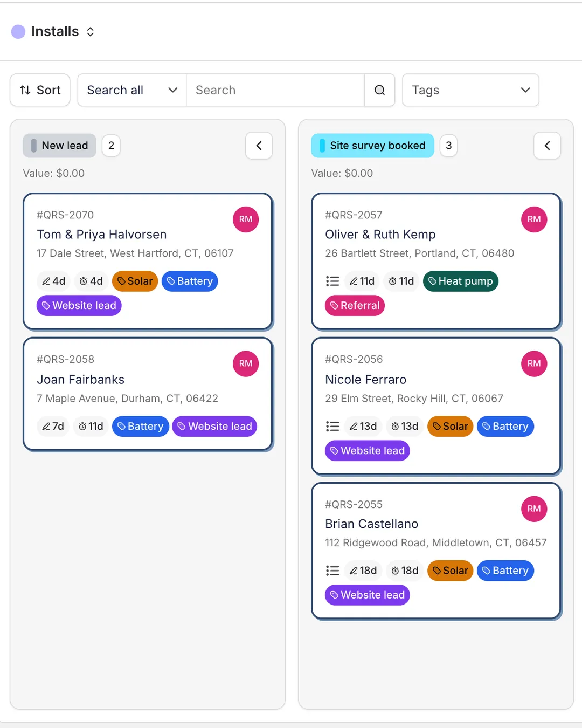Click the Website lead tag on Joan Fairbanks card

click(214, 426)
